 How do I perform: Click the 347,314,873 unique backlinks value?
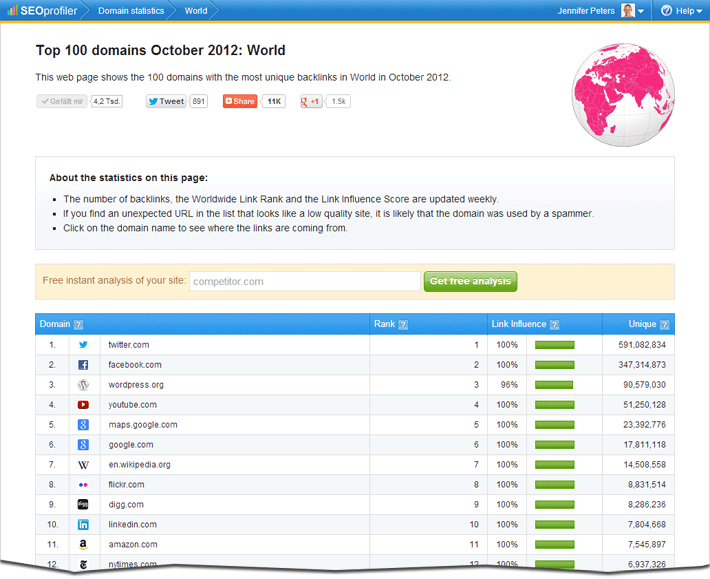coord(642,365)
